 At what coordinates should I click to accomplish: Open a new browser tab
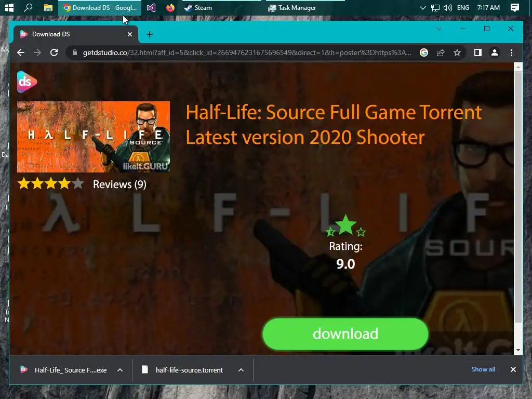[150, 34]
